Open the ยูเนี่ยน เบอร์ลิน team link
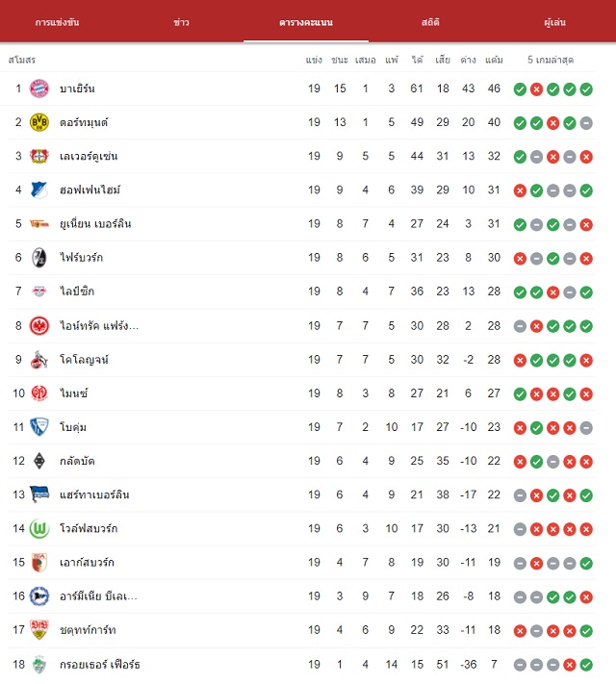Image resolution: width=616 pixels, height=684 pixels. point(95,224)
